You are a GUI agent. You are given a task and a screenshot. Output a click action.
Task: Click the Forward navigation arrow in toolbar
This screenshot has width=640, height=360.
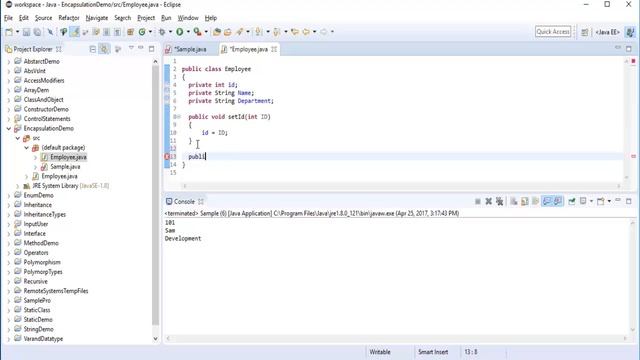tap(324, 32)
